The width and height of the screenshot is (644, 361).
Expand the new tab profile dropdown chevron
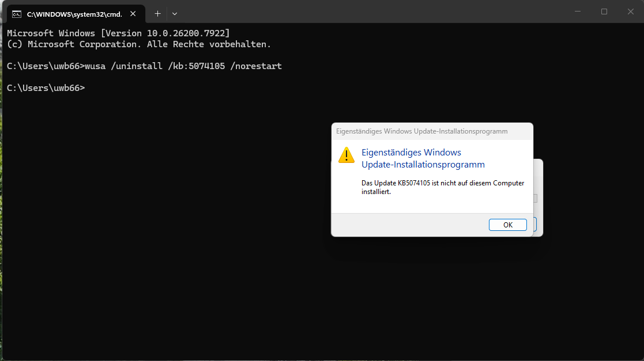click(175, 13)
